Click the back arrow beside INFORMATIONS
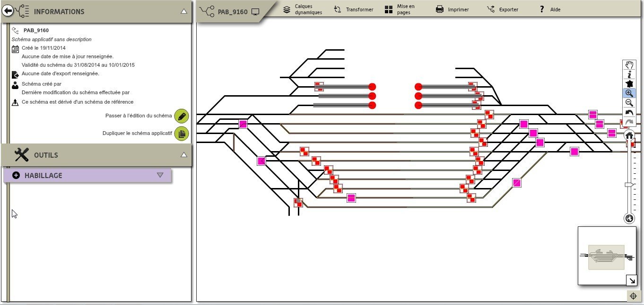 (8, 11)
